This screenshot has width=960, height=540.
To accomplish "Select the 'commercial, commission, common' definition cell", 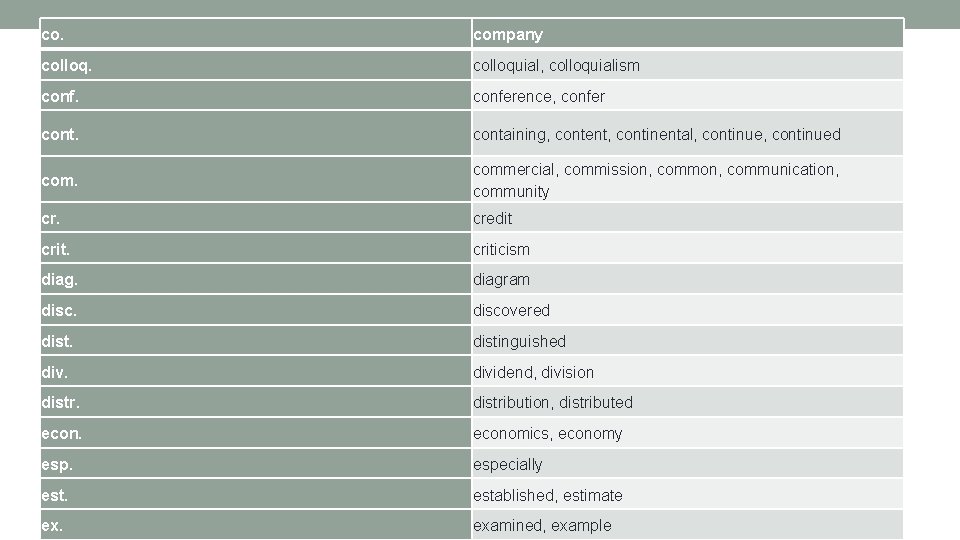I will point(688,179).
